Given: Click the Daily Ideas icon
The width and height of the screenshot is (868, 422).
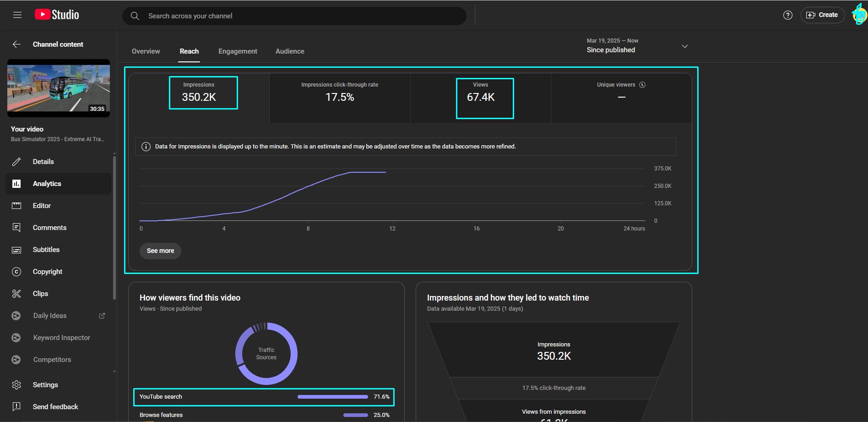Looking at the screenshot, I should point(16,316).
